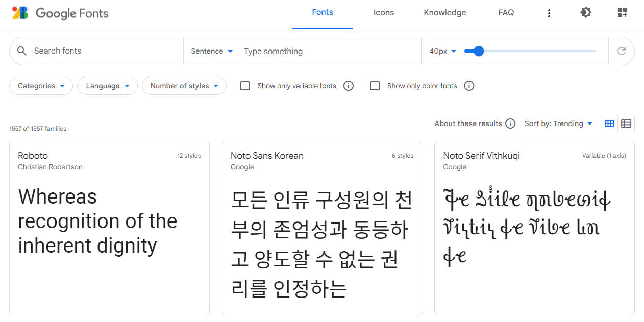Enable Show only variable fonts
Screen dimensions: 644x322
tap(245, 86)
